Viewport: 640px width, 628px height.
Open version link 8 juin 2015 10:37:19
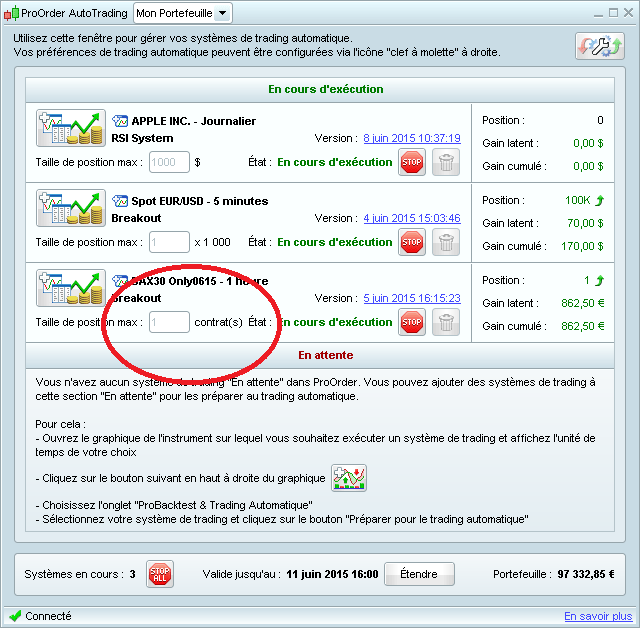[412, 138]
